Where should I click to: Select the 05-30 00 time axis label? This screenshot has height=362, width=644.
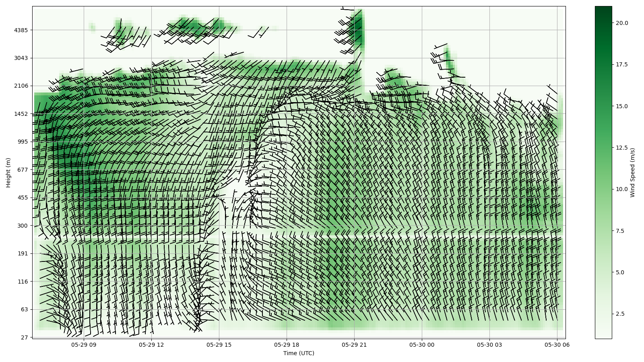coord(422,345)
